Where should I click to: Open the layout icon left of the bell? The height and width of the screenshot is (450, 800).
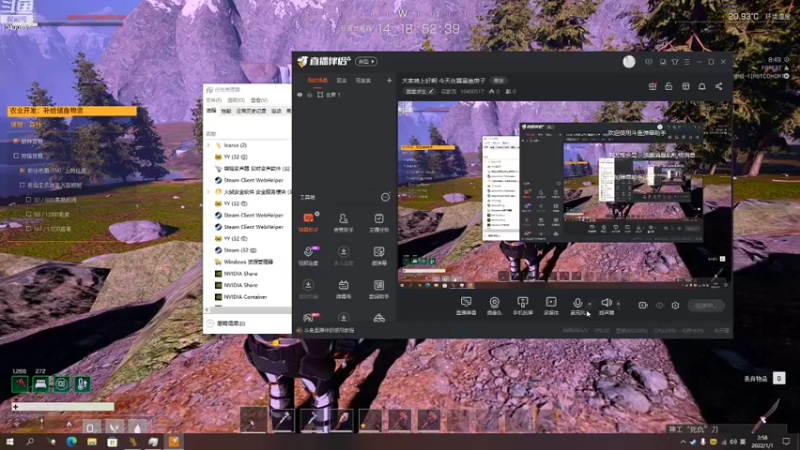point(686,86)
